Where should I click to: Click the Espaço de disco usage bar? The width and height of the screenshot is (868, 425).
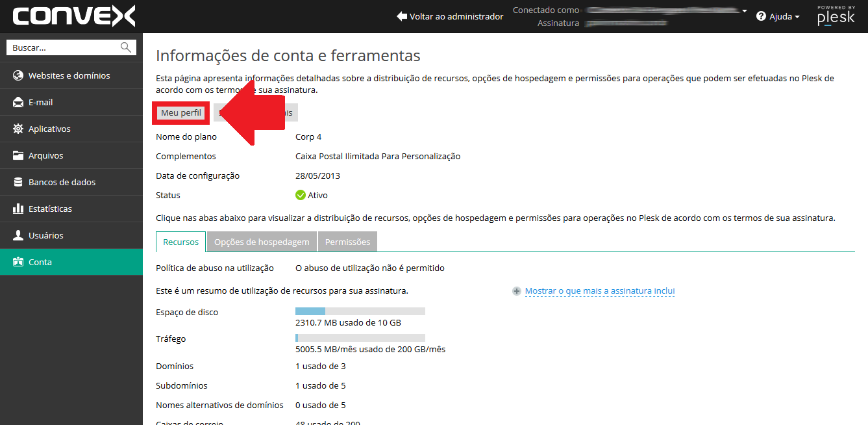[360, 311]
